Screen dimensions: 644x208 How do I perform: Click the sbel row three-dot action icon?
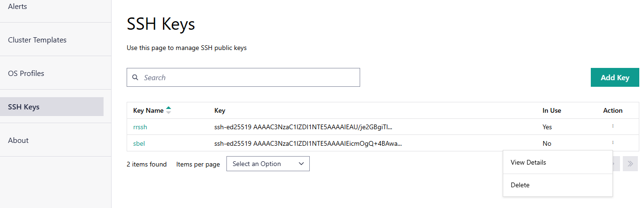(x=612, y=142)
